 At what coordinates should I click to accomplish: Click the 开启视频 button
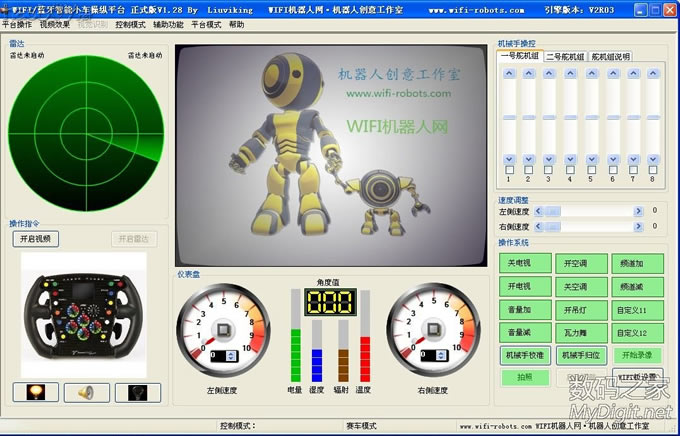coord(36,239)
